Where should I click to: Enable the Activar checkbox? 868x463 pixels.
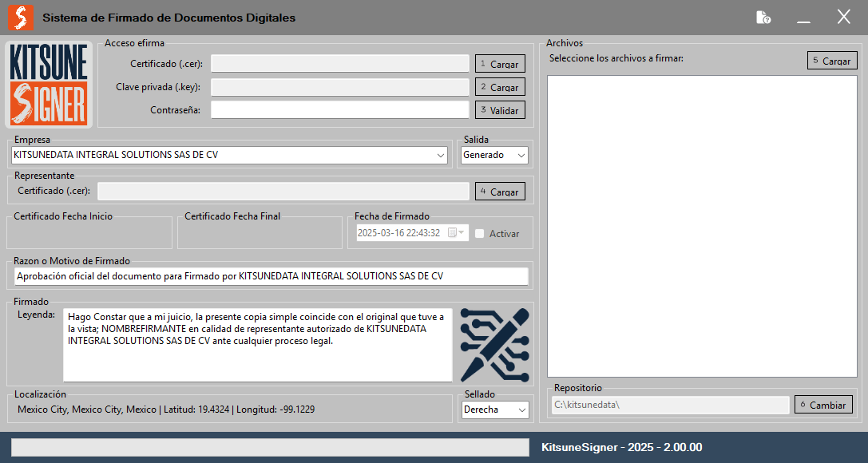click(480, 233)
